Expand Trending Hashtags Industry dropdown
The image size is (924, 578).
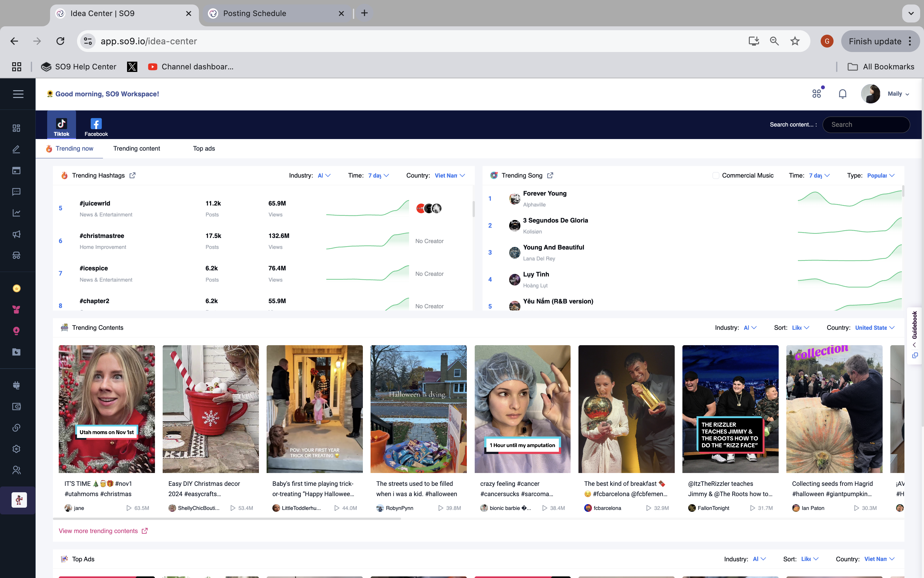324,175
